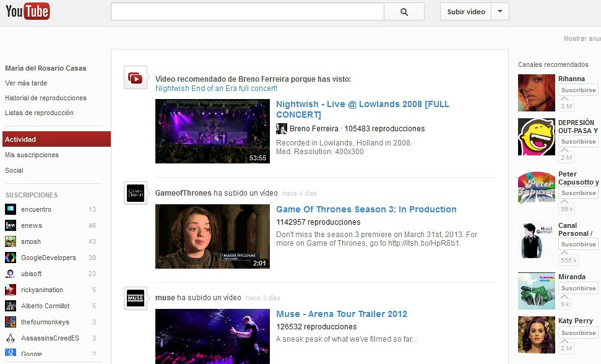Image resolution: width=601 pixels, height=364 pixels.
Task: Open Mis suscripciones in the sidebar
Action: pos(32,155)
